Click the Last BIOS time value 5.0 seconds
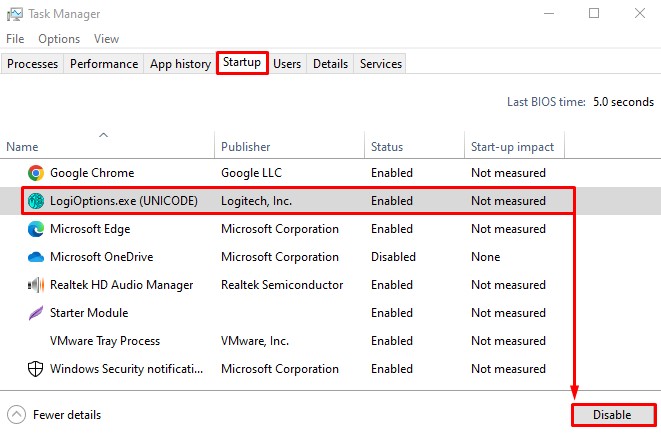 (x=623, y=102)
